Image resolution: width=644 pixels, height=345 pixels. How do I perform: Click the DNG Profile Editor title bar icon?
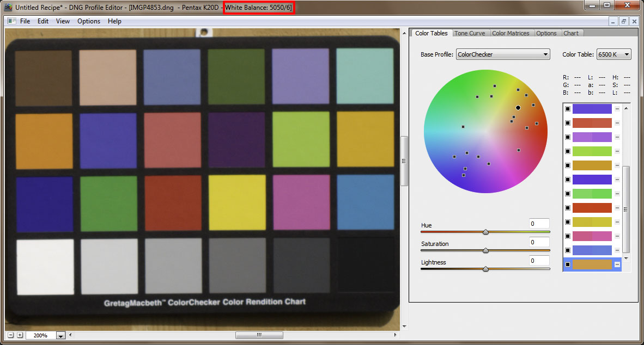tap(8, 8)
